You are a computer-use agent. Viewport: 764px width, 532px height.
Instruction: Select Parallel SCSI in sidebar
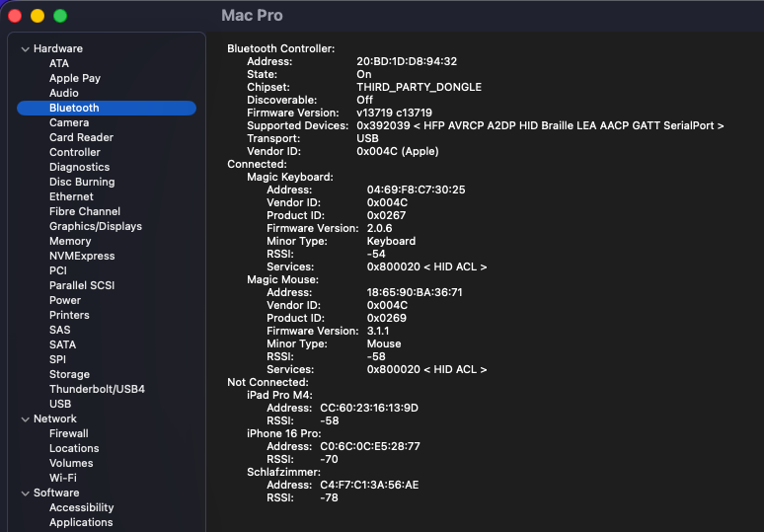point(82,285)
